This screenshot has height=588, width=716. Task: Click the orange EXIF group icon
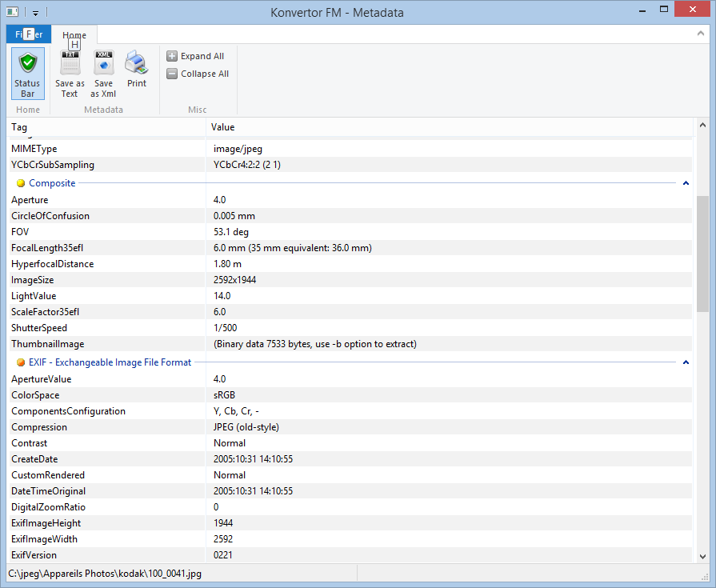(21, 362)
